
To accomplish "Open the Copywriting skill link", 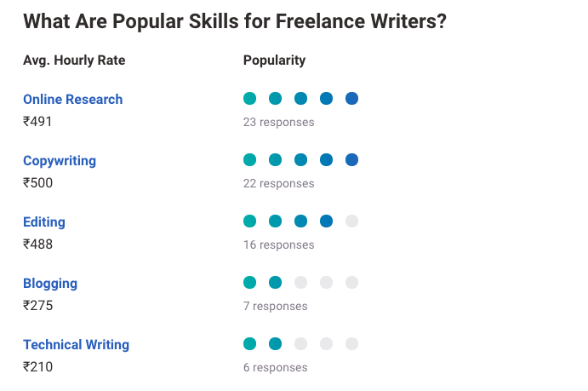I will [60, 161].
